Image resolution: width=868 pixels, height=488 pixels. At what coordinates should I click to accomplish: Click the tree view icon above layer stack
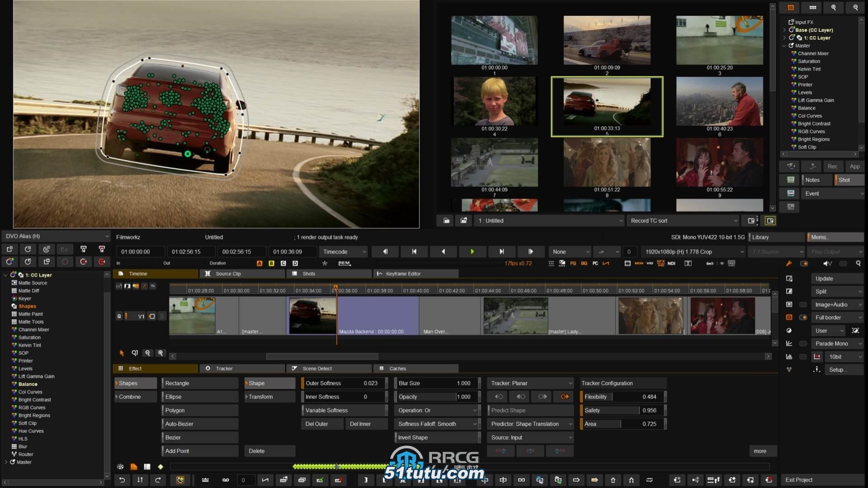tap(791, 8)
